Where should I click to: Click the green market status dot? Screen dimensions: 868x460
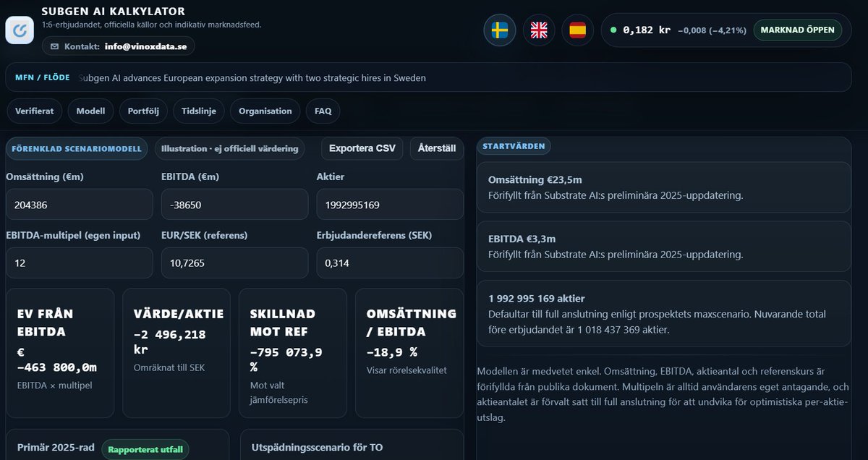click(x=613, y=30)
